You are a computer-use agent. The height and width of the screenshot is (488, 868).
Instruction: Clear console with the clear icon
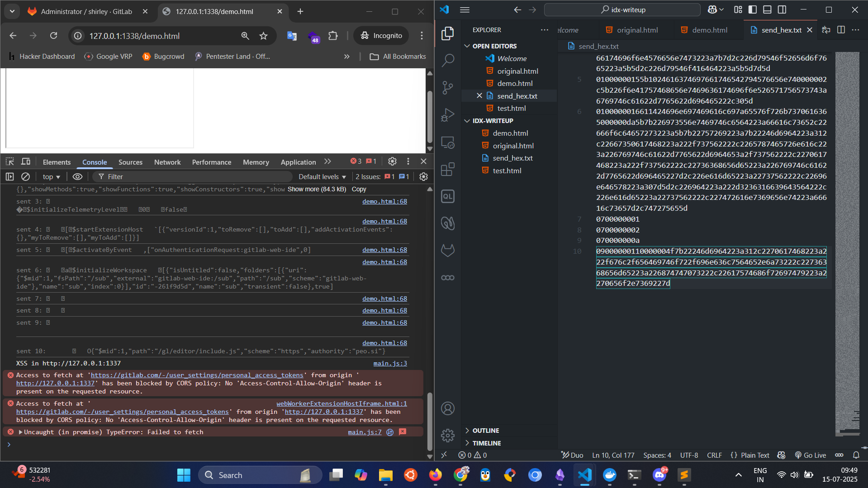[x=26, y=177]
